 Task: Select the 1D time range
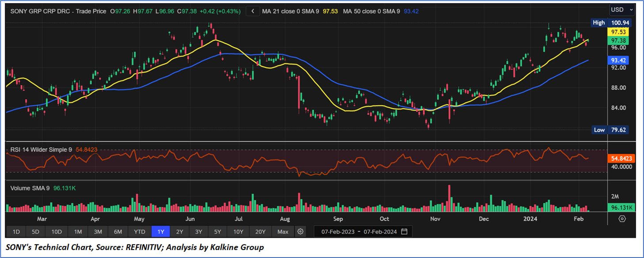click(x=16, y=231)
